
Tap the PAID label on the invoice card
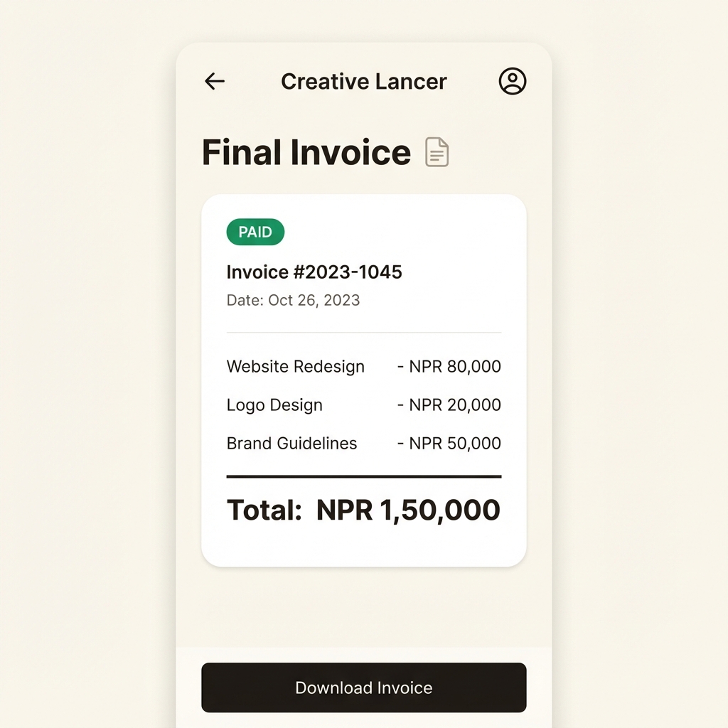click(255, 232)
